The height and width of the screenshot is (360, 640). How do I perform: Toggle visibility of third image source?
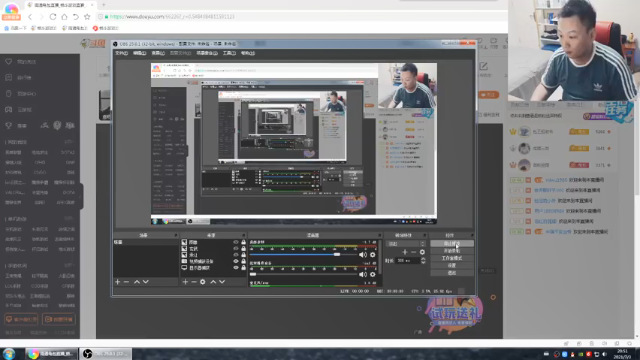click(x=236, y=255)
